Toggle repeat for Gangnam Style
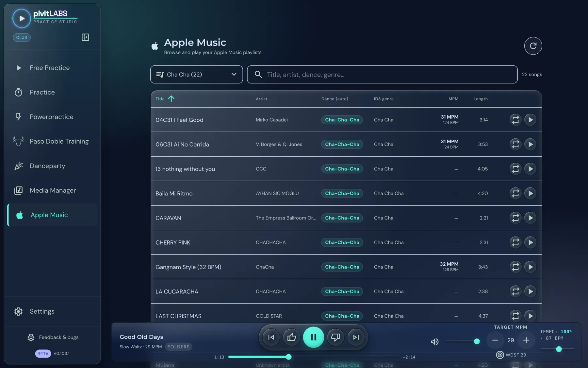588x368 pixels. click(x=515, y=267)
